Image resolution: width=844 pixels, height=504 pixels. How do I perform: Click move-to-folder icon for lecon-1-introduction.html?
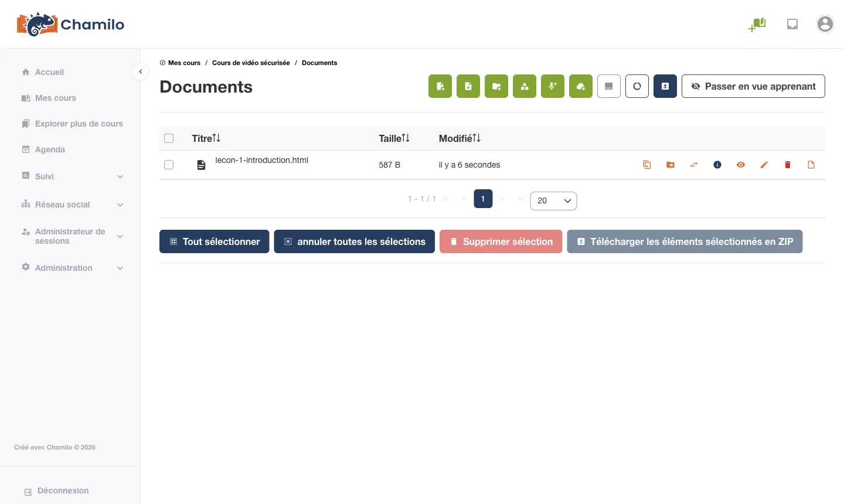(671, 165)
